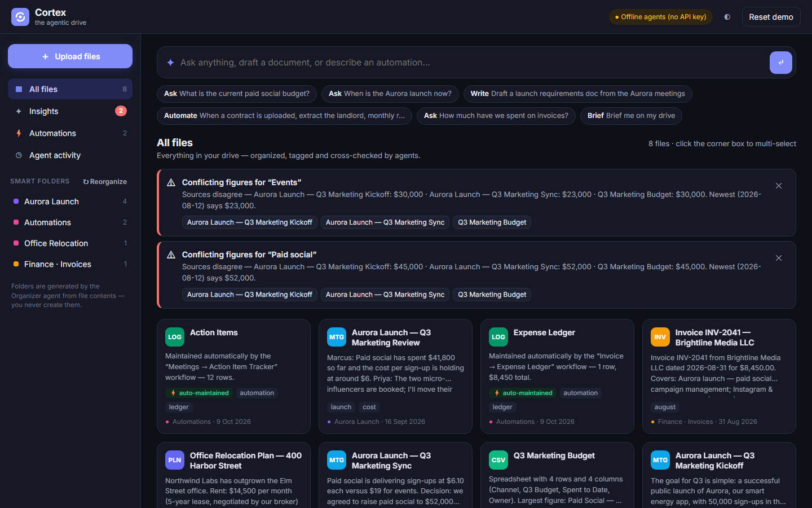Click the Reset demo button
The height and width of the screenshot is (508, 812).
[771, 17]
